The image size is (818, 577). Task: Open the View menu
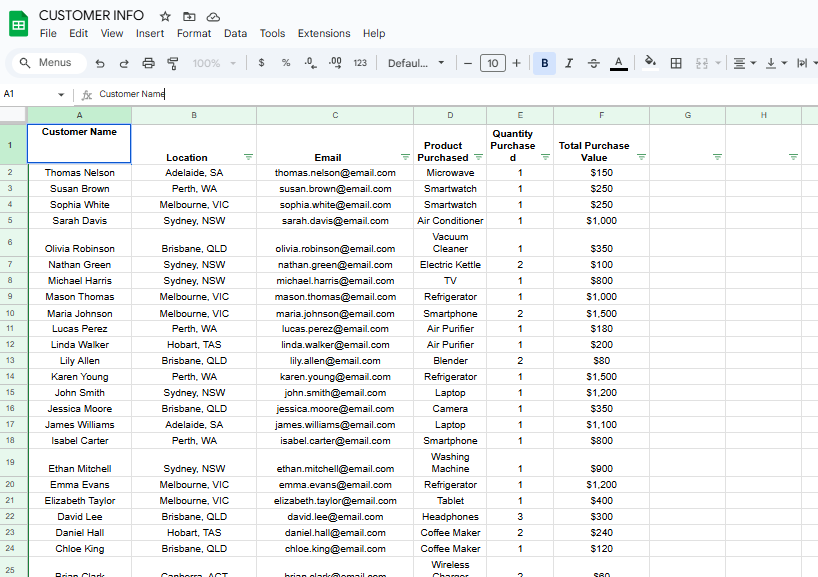[112, 33]
